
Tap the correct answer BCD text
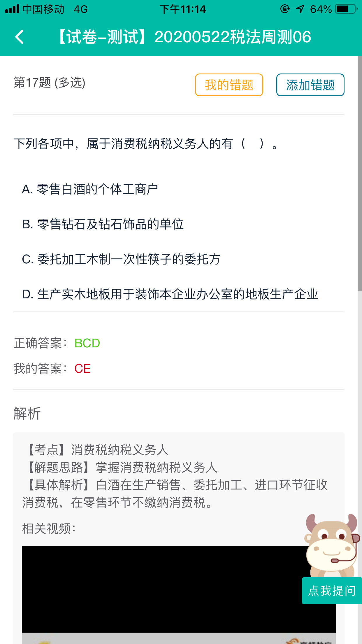[87, 343]
